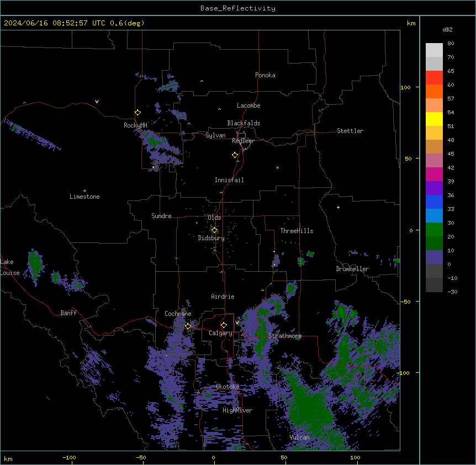Click the white plus marker north of Drumheller
Image resolution: width=476 pixels, height=465 pixels.
point(338,207)
